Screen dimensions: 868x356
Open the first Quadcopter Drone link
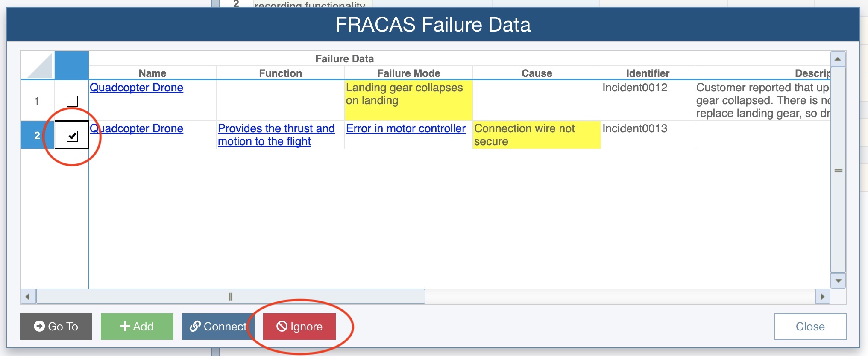coord(136,88)
